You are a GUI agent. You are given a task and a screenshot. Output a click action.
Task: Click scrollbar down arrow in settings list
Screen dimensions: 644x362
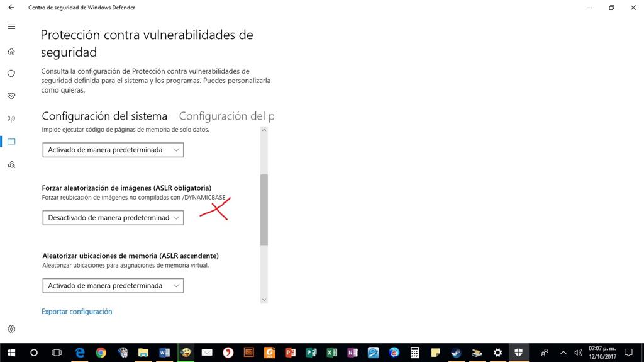[264, 300]
